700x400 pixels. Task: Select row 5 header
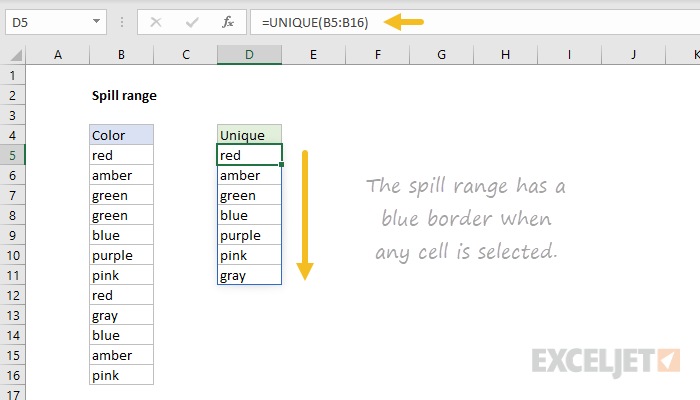(14, 155)
